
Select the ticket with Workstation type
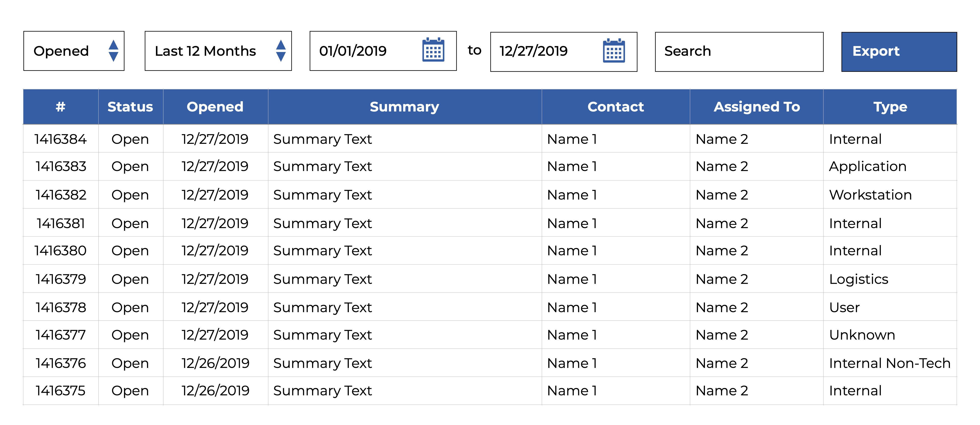click(x=870, y=195)
